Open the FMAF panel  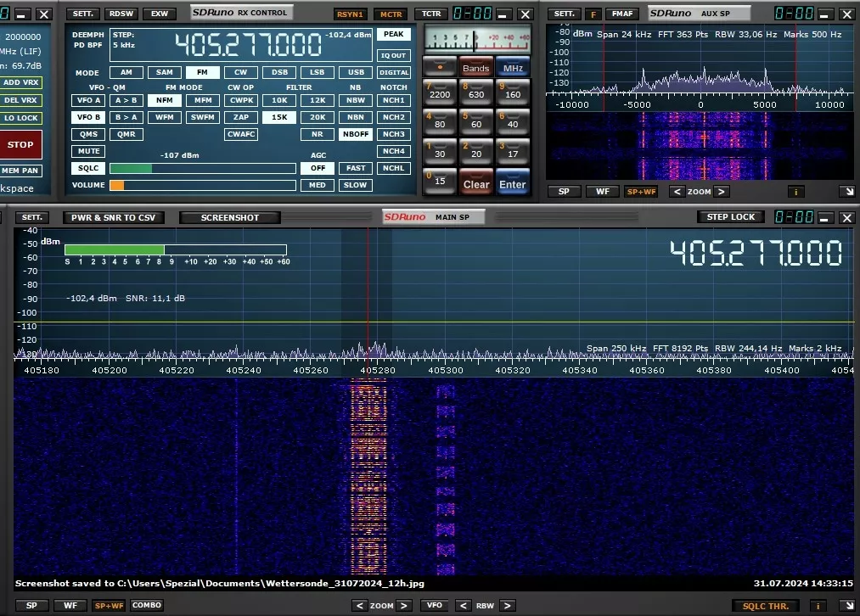pyautogui.click(x=622, y=14)
